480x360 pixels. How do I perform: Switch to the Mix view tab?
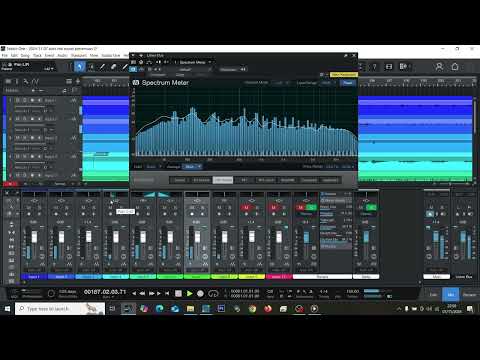point(450,295)
